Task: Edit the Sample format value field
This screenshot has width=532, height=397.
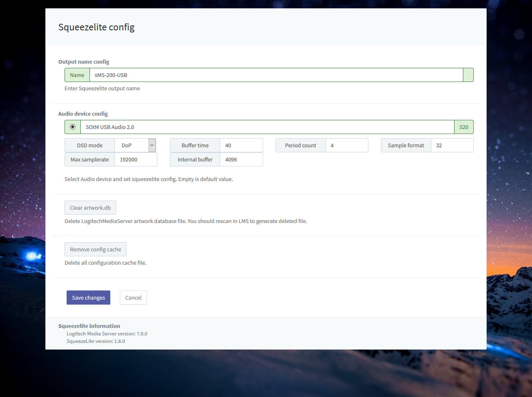Action: [x=452, y=145]
